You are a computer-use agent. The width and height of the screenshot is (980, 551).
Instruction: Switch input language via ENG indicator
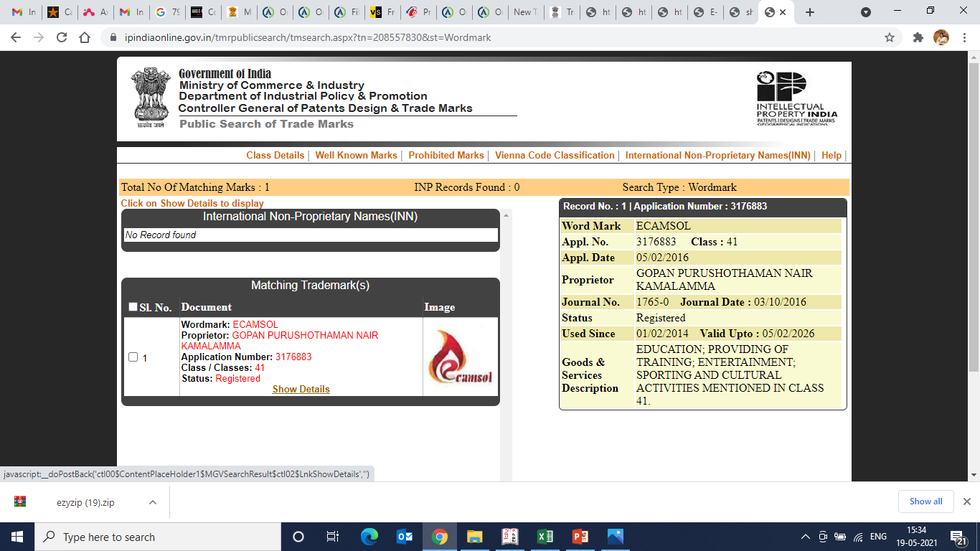click(x=878, y=537)
